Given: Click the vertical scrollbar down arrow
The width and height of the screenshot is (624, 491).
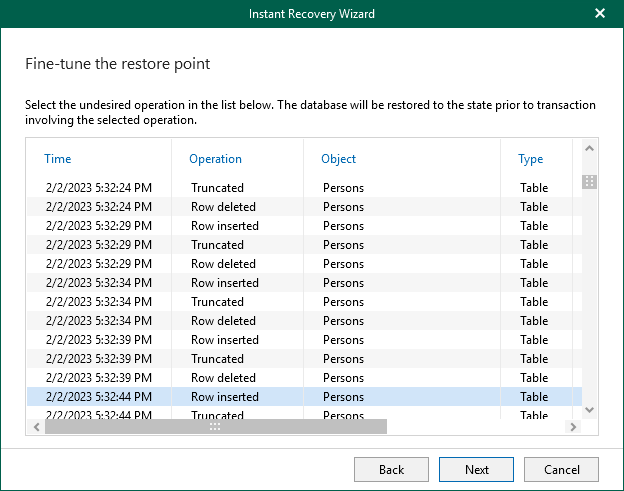Looking at the screenshot, I should [589, 409].
